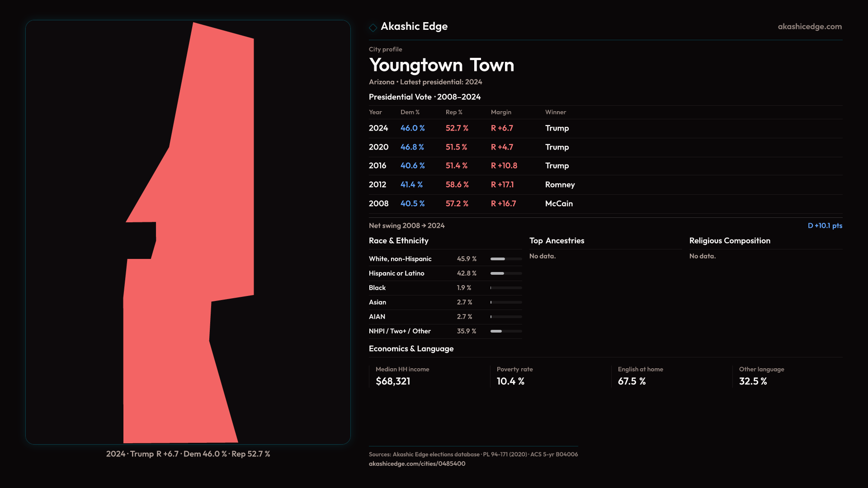Click Romney in the 2012 winner column

pyautogui.click(x=560, y=185)
